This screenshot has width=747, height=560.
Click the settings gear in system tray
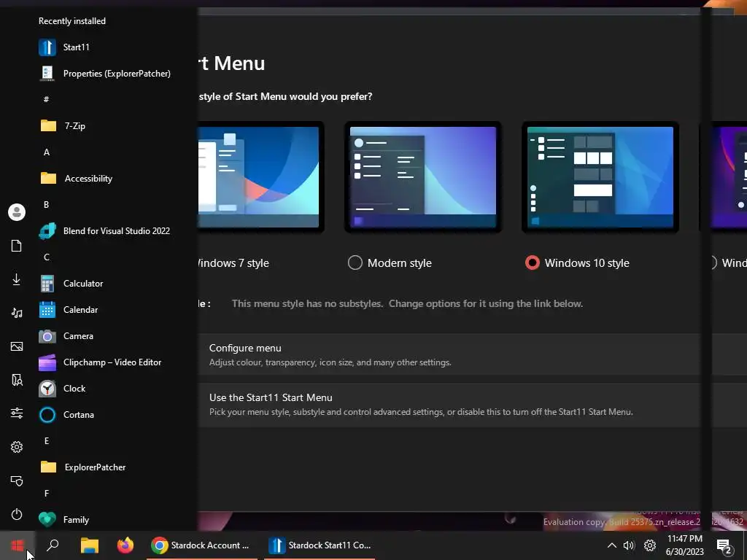(650, 545)
